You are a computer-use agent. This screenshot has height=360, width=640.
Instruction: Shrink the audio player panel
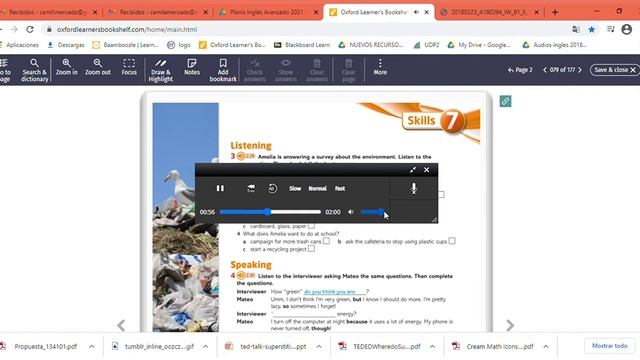(413, 170)
